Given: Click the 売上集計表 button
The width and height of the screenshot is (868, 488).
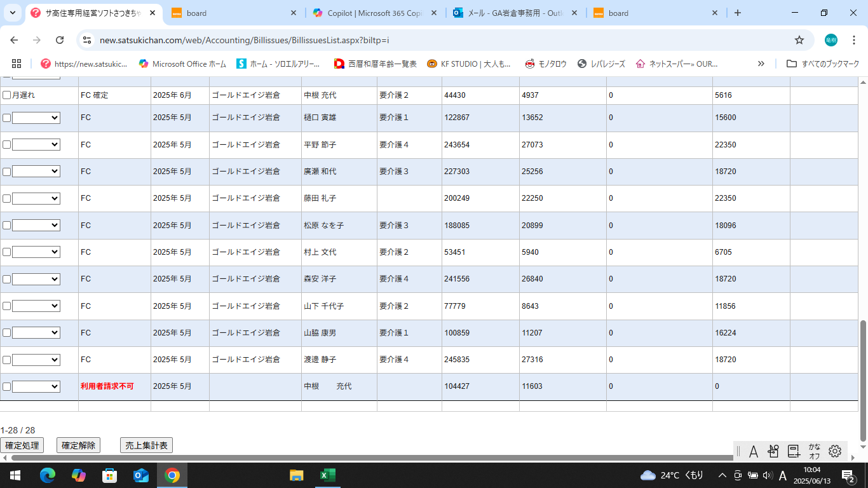Looking at the screenshot, I should (146, 445).
